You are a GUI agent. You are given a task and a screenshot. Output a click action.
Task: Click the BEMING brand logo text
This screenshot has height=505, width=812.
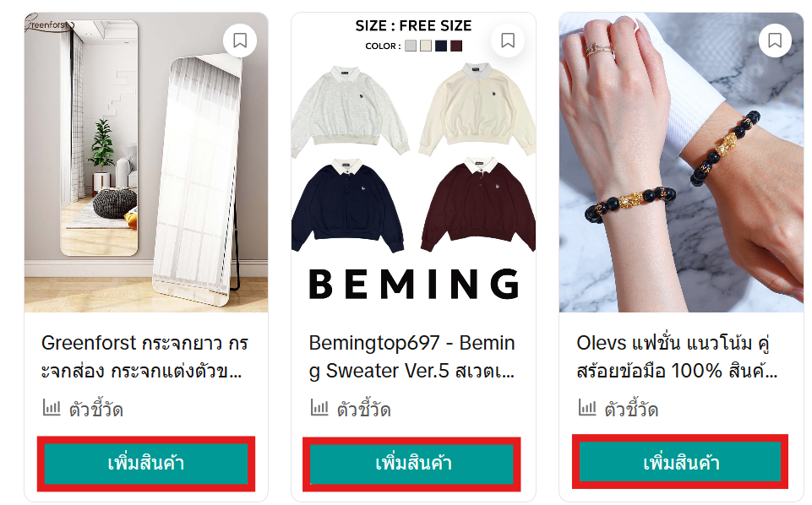pyautogui.click(x=413, y=284)
